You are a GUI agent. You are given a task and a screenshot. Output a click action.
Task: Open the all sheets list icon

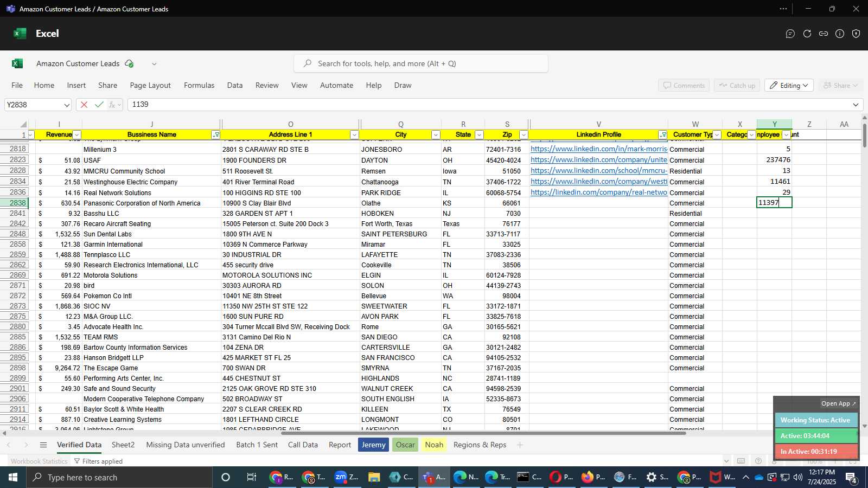pos(43,445)
